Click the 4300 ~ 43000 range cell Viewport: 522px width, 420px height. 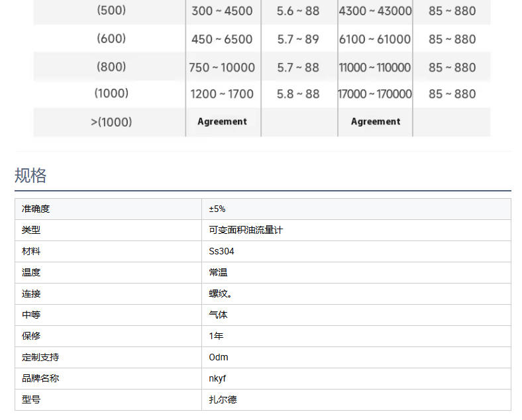[375, 11]
